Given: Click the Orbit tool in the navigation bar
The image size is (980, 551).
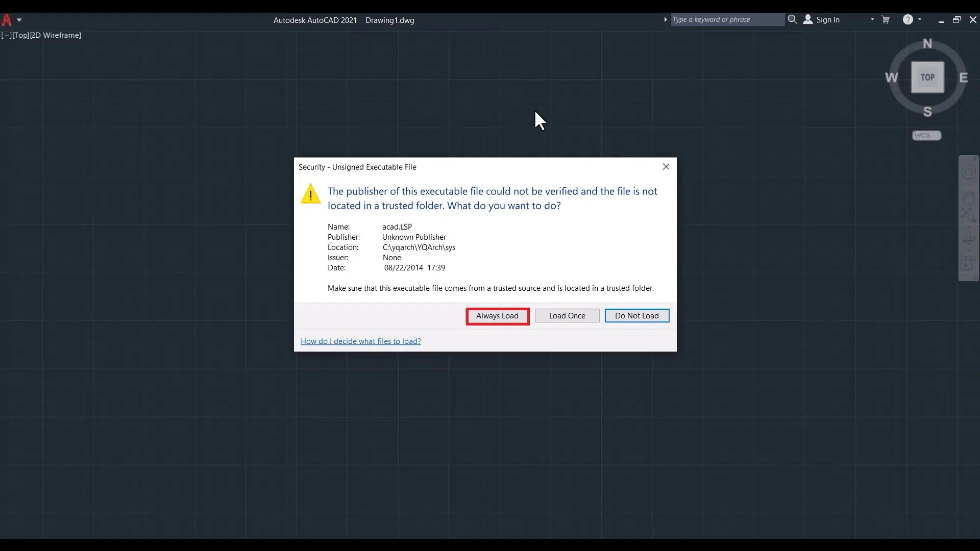Looking at the screenshot, I should 968,239.
